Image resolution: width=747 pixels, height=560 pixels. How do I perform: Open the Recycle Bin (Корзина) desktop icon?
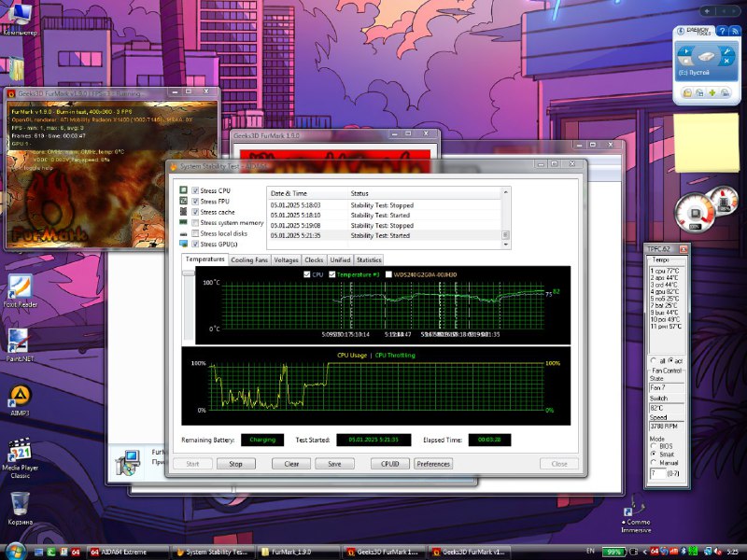click(20, 509)
